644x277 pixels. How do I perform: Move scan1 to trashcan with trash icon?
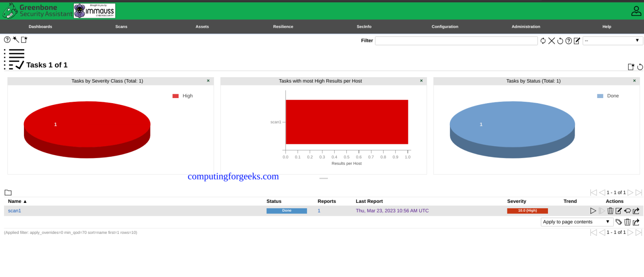tap(610, 211)
